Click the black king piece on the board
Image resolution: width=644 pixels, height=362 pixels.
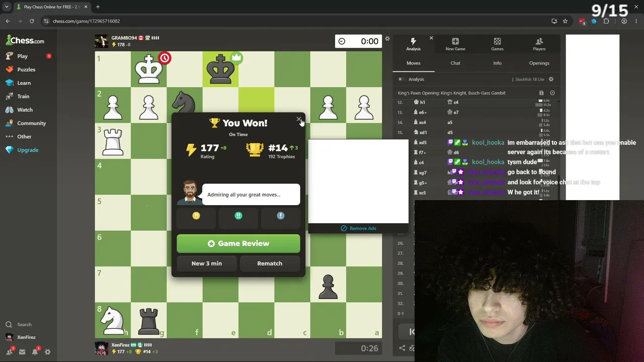pyautogui.click(x=220, y=69)
